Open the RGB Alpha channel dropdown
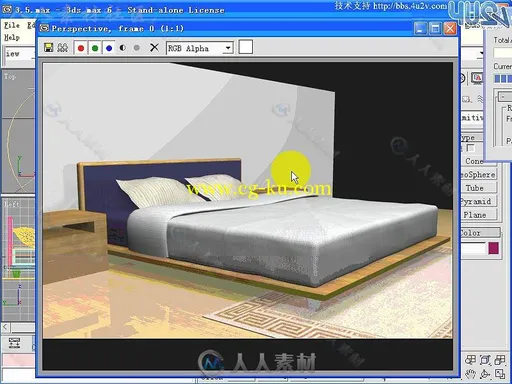Screen dimensions: 512x384 point(200,48)
